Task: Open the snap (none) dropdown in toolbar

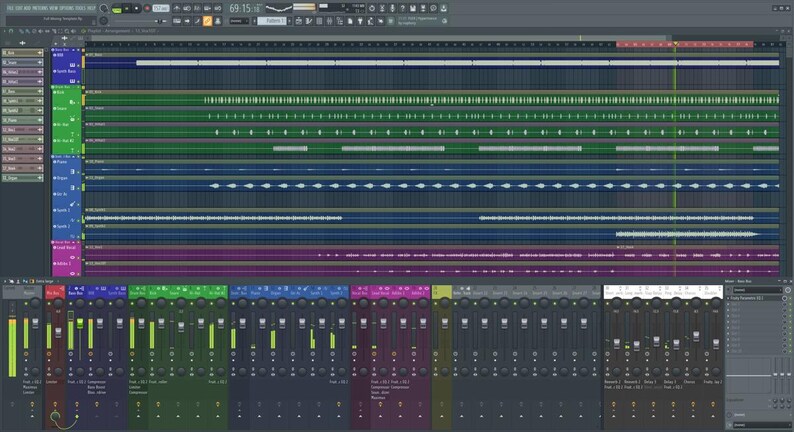Action: click(x=238, y=21)
